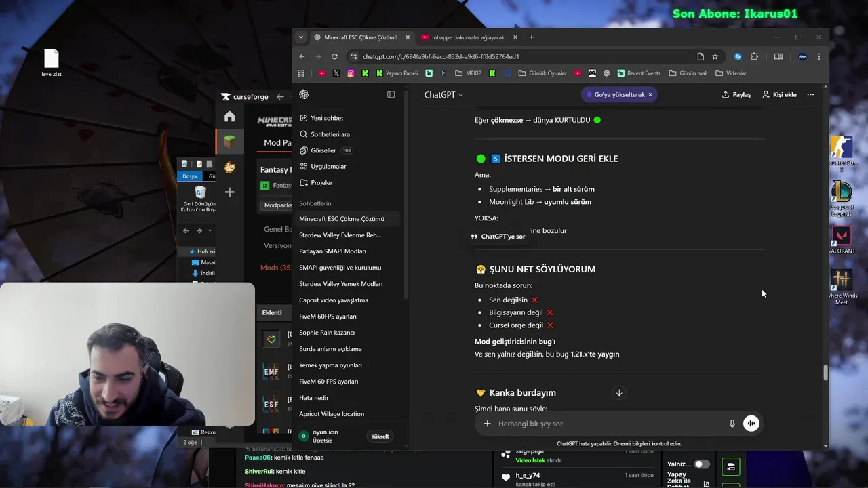Dismiss the Go'ya yükselterek banner
This screenshot has height=488, width=868.
point(650,95)
